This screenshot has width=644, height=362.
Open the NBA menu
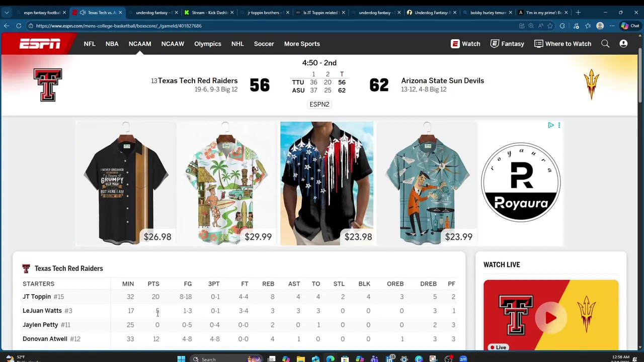pos(112,44)
